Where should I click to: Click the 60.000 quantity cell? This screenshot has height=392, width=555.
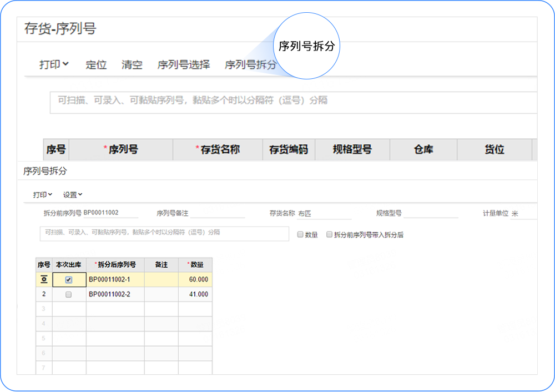[195, 280]
